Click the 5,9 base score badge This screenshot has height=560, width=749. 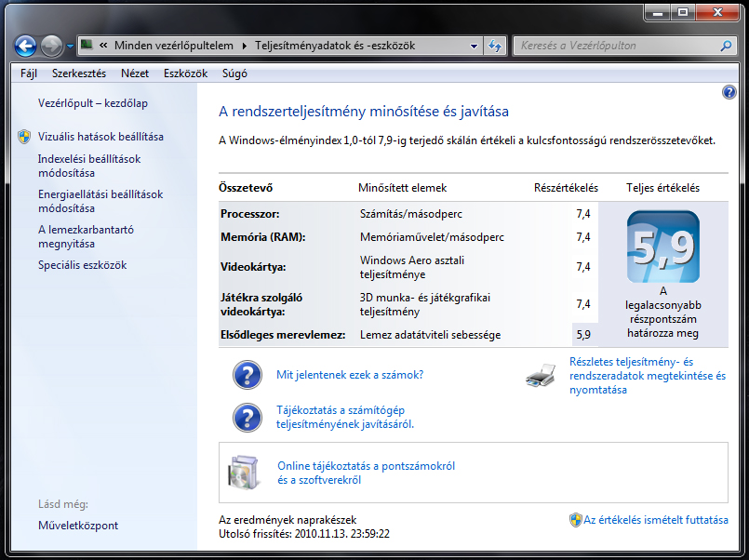point(663,247)
